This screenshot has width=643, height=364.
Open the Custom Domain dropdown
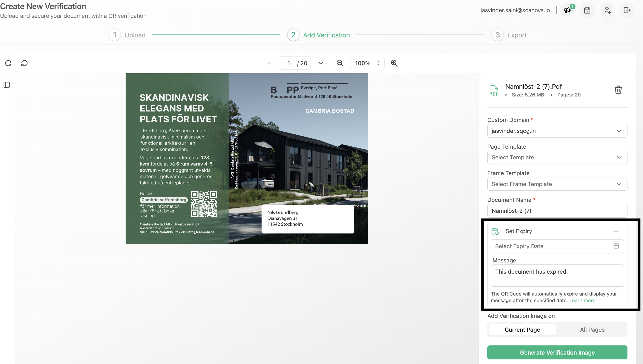[557, 131]
